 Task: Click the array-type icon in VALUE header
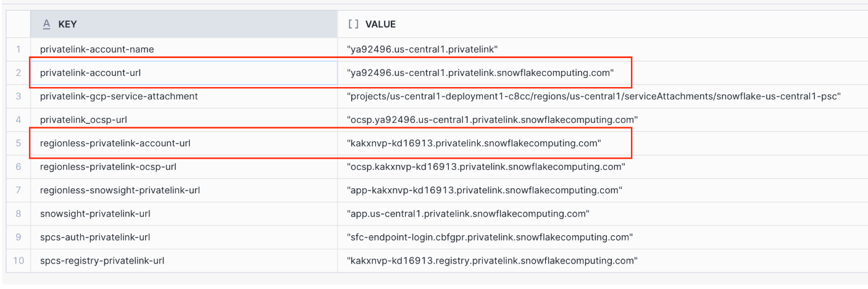353,24
